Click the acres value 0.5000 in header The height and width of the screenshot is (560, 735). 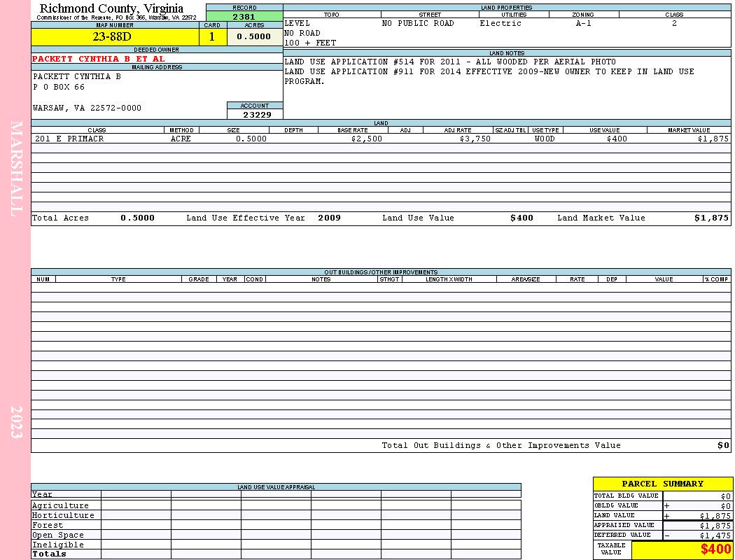[254, 36]
